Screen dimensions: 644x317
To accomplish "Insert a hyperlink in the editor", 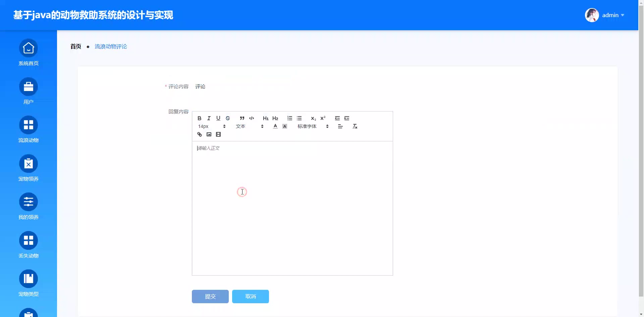I will tap(199, 134).
